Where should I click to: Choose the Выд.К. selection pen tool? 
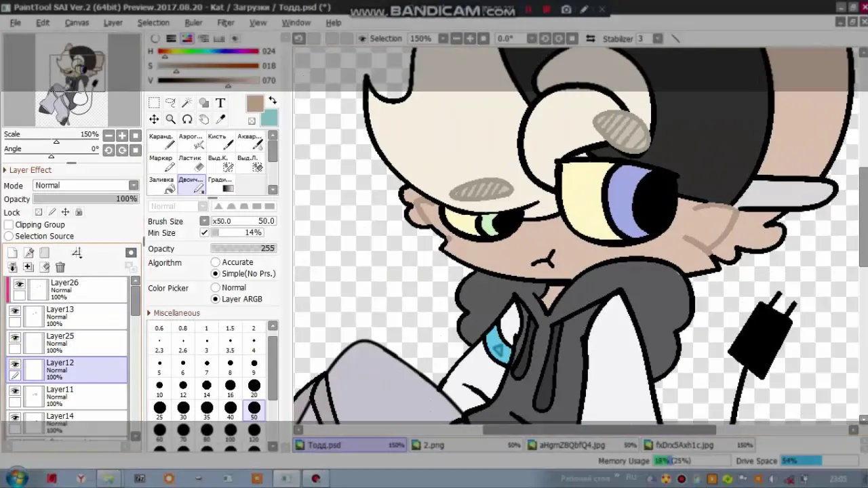click(220, 163)
